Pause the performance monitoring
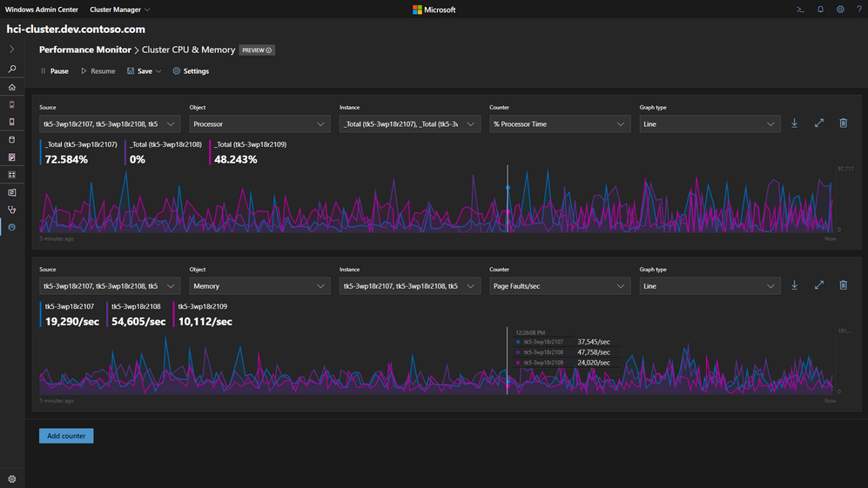868x488 pixels. tap(53, 71)
